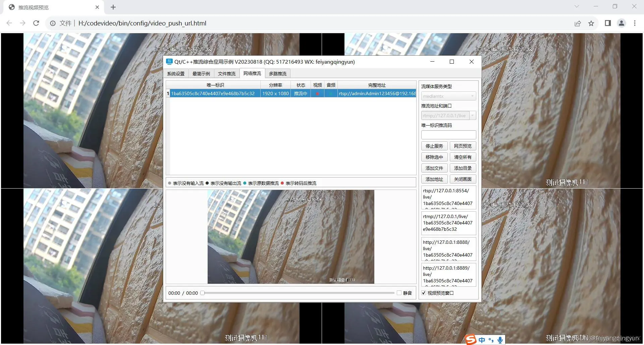Switch to the 文件推流 tab
This screenshot has width=644, height=345.
(226, 74)
